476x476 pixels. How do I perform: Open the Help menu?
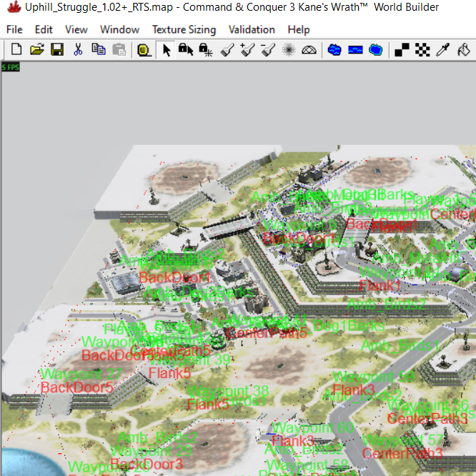[299, 29]
